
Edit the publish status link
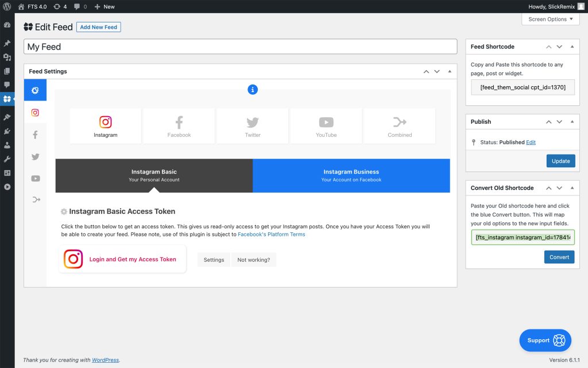pos(531,143)
